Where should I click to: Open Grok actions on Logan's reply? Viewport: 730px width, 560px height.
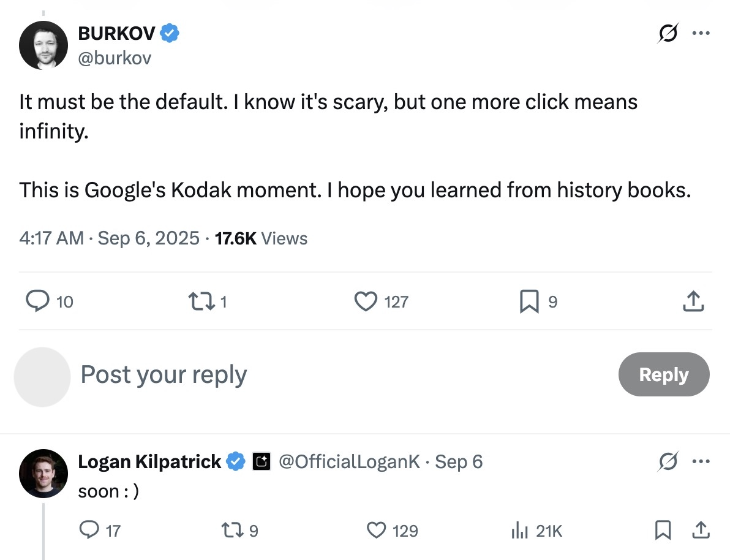tap(668, 462)
